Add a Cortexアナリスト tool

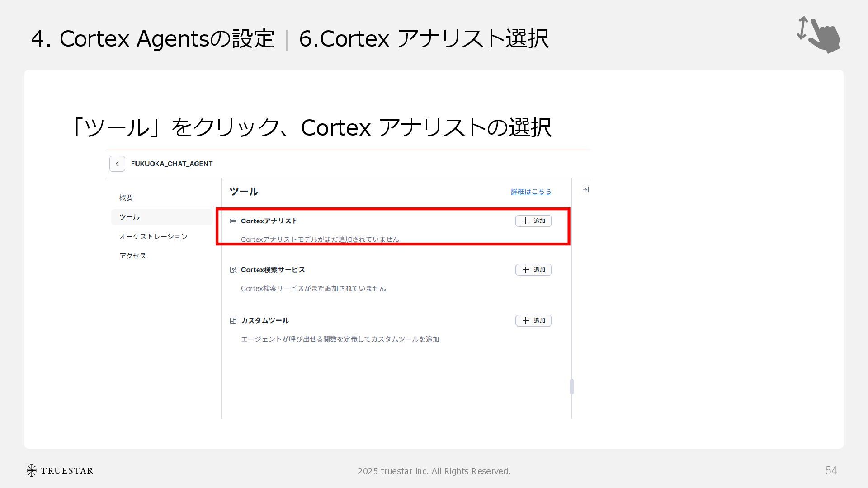tap(533, 221)
